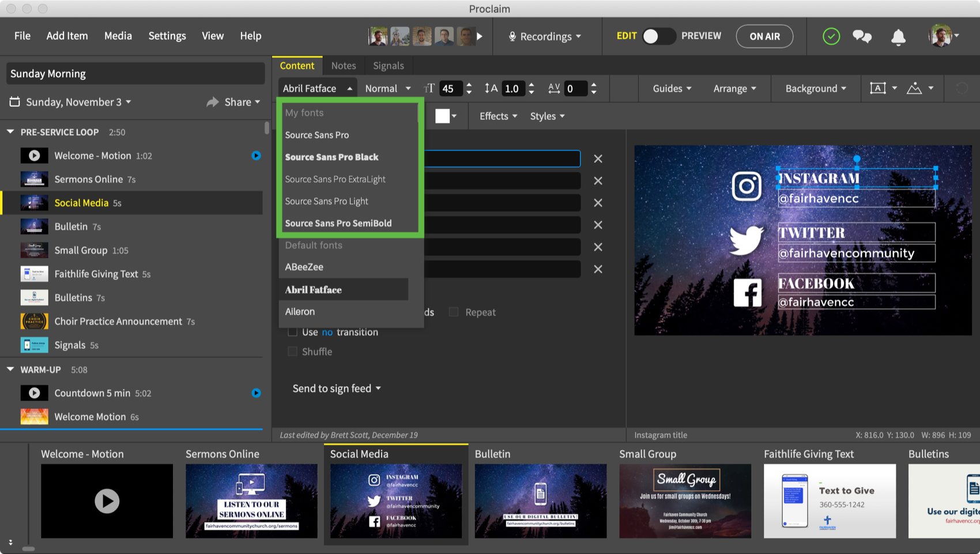Open the Add Item menu
This screenshot has width=980, height=554.
(67, 36)
